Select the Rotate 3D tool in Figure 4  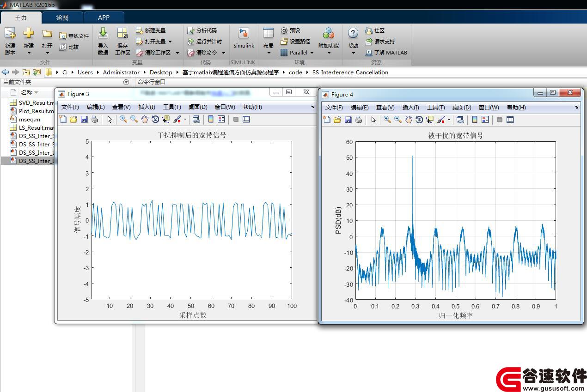(x=419, y=120)
